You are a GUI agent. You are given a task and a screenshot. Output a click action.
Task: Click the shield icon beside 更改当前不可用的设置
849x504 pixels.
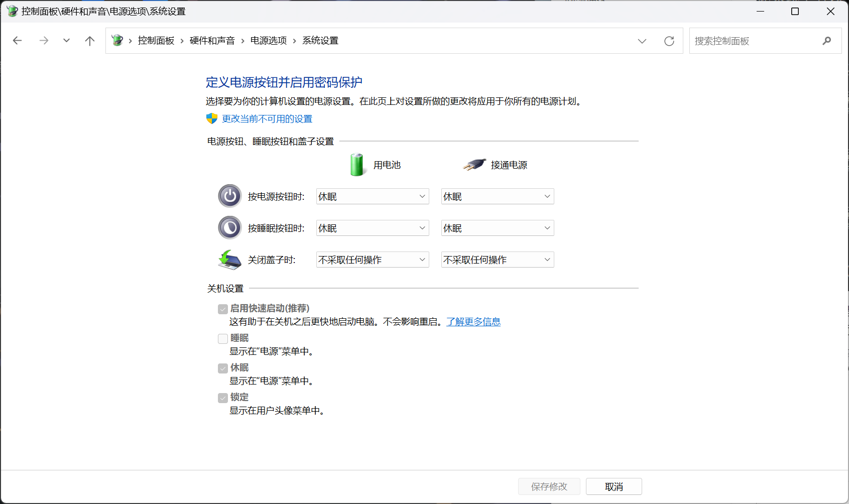(x=212, y=118)
